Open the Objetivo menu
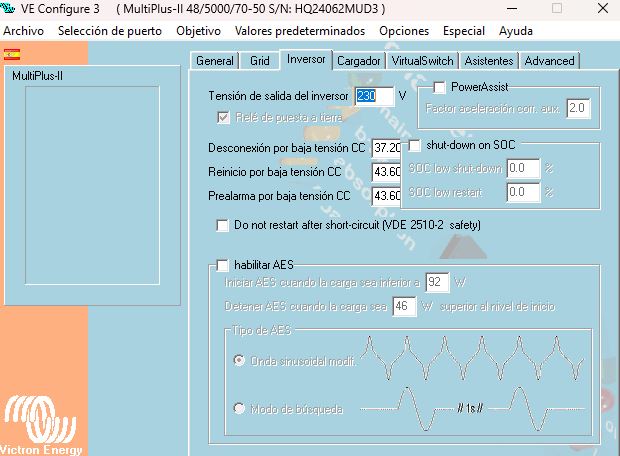 pos(198,31)
